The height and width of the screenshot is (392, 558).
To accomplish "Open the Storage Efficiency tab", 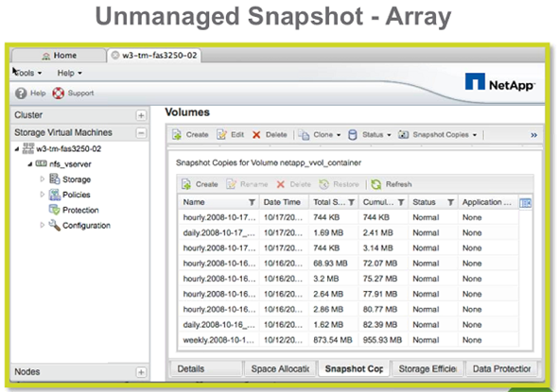I will tap(427, 369).
